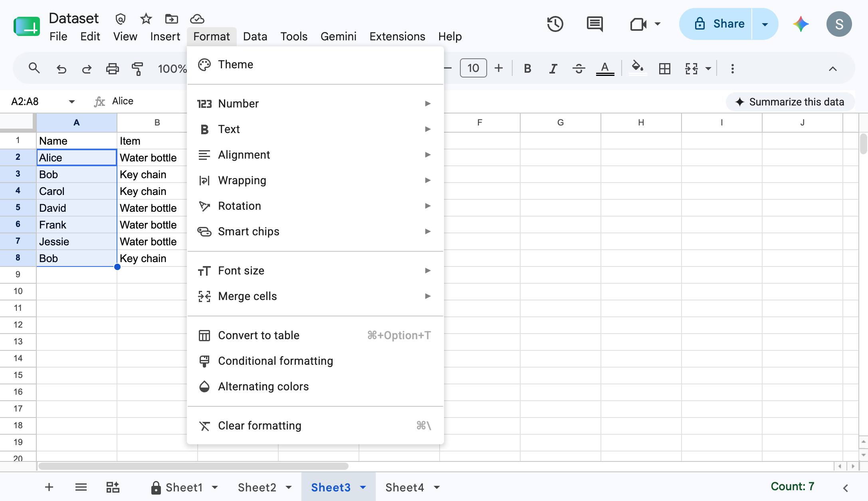Expand the Rotation submenu
Image resolution: width=868 pixels, height=501 pixels.
[315, 206]
